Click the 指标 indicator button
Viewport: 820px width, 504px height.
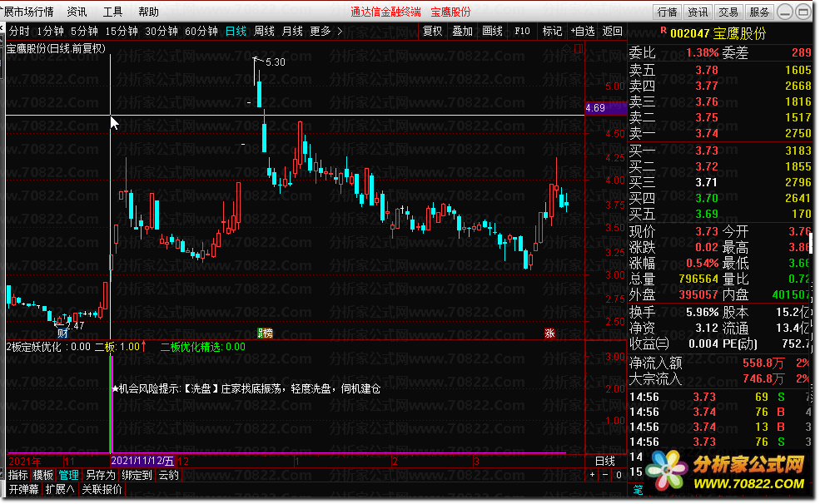(17, 475)
